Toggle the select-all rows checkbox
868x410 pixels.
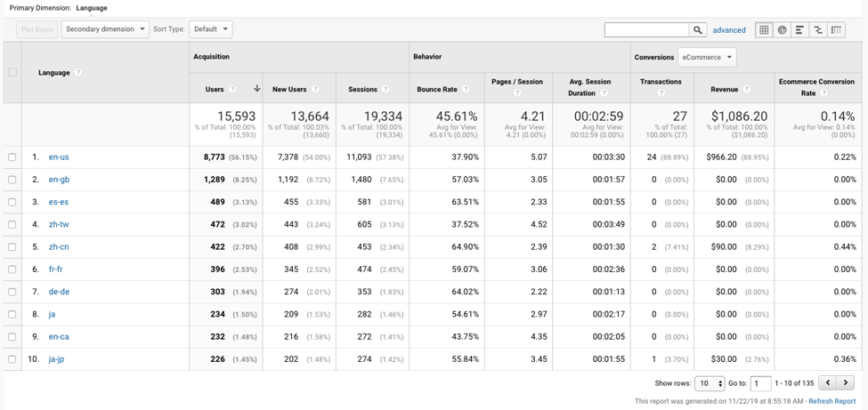pos(12,72)
